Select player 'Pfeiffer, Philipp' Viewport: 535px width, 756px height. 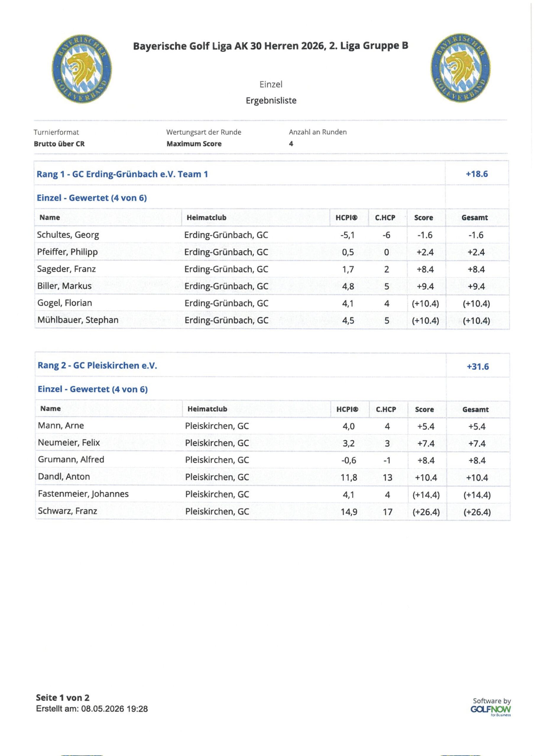(x=67, y=252)
